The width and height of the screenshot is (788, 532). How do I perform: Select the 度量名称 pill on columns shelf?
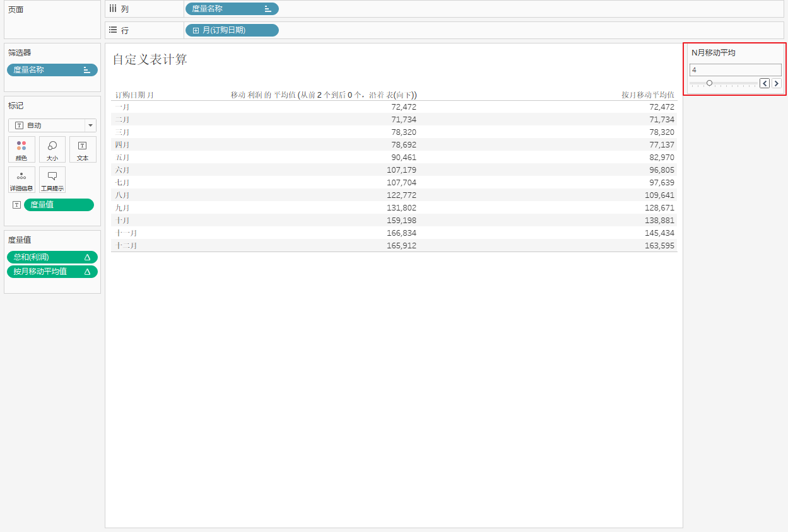[x=232, y=9]
